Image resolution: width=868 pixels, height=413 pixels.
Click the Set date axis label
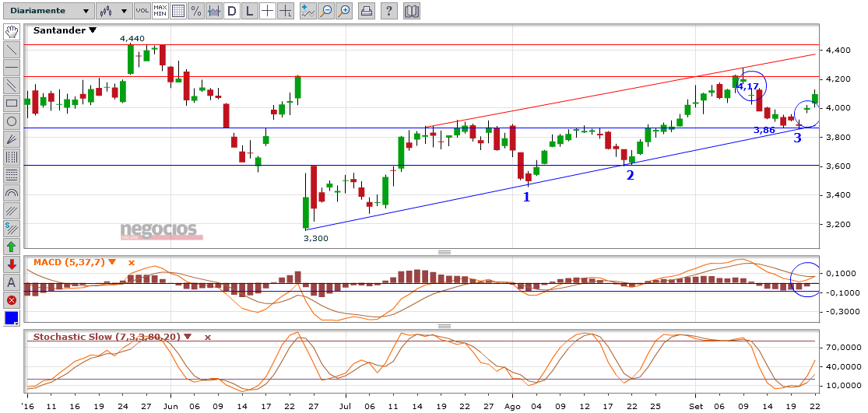point(695,404)
